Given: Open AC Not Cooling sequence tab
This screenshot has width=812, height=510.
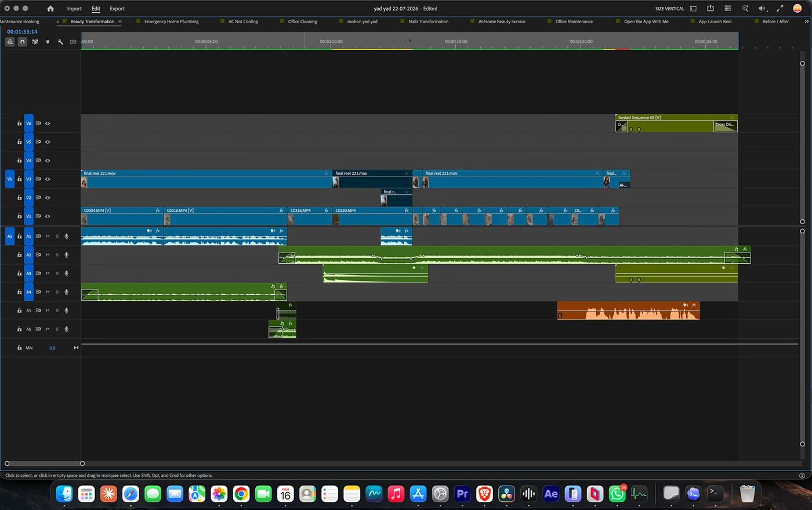Looking at the screenshot, I should [243, 21].
